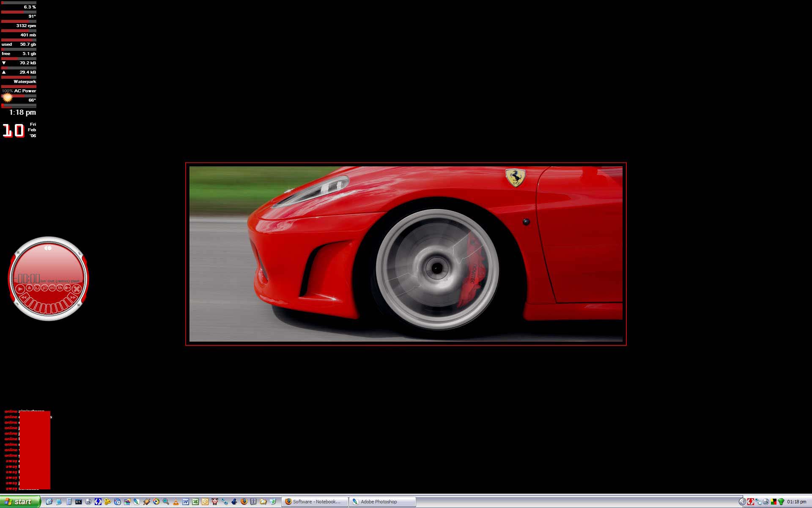Click the download speed '70.2 kB' reading

pos(28,63)
